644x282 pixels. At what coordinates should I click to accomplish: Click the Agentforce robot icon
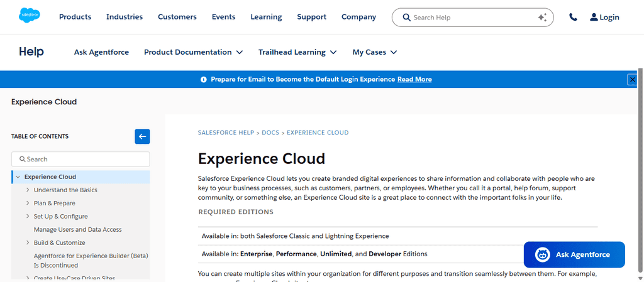tap(543, 254)
